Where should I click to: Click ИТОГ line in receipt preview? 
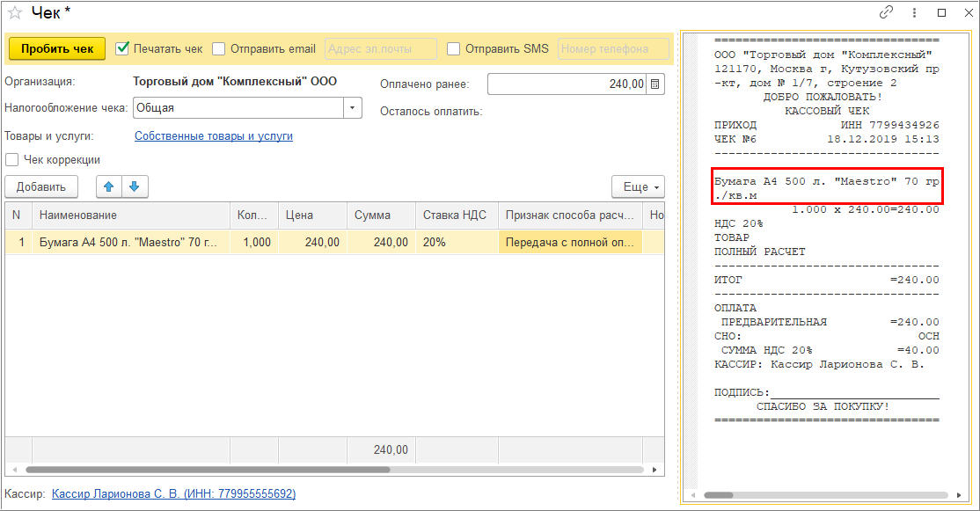point(827,280)
